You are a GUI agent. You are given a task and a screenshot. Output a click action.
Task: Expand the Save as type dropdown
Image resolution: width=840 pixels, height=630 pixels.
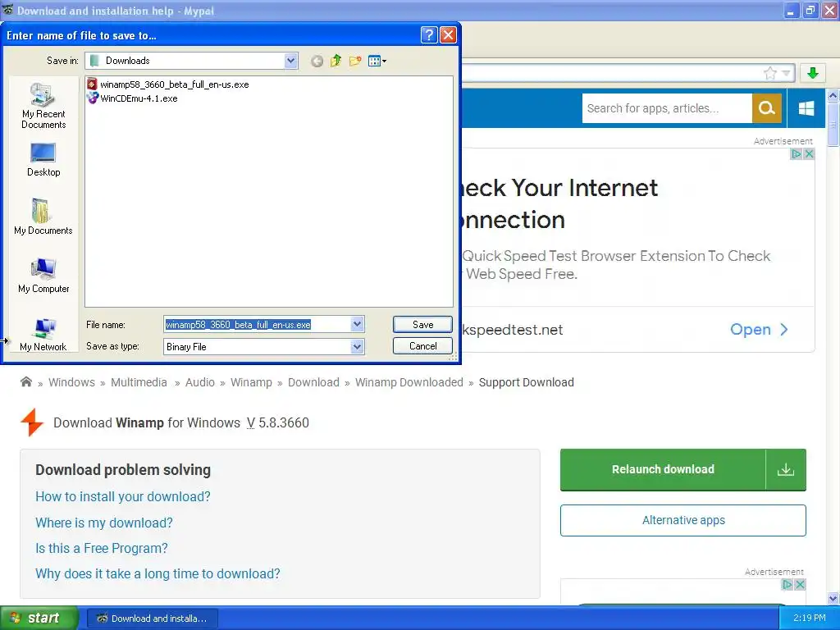[x=358, y=347]
